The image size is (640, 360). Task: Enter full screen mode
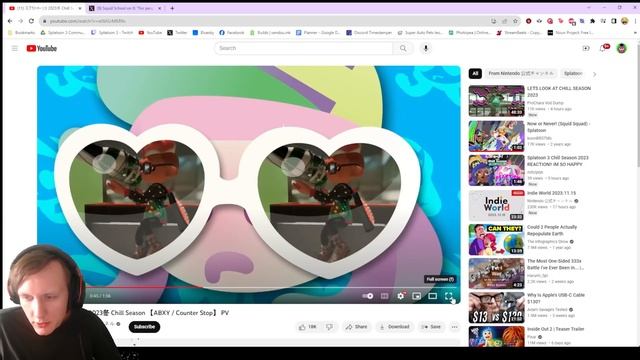(449, 296)
